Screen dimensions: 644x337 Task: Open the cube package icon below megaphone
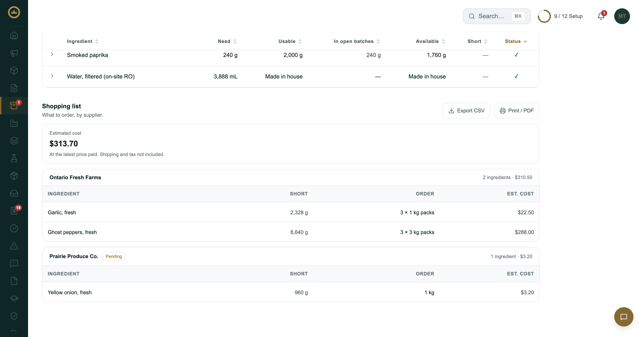tap(14, 71)
